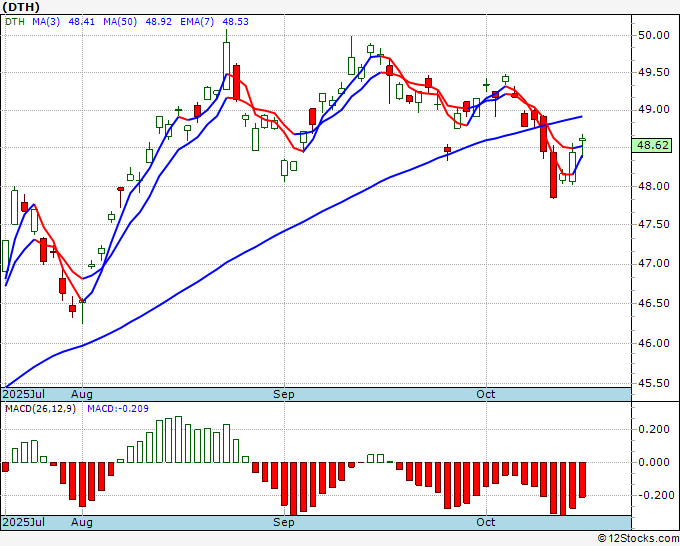Viewport: 680px width, 546px height.
Task: Click the 45.50 price axis label
Action: point(654,383)
